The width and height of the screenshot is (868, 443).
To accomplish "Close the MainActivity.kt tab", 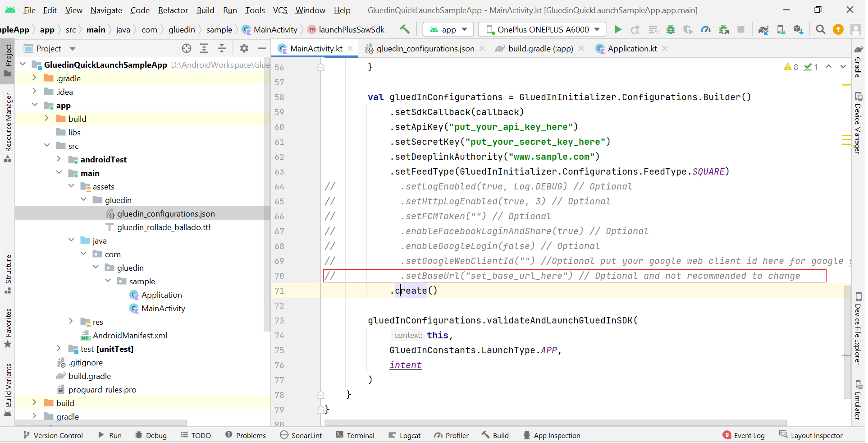I will [350, 48].
